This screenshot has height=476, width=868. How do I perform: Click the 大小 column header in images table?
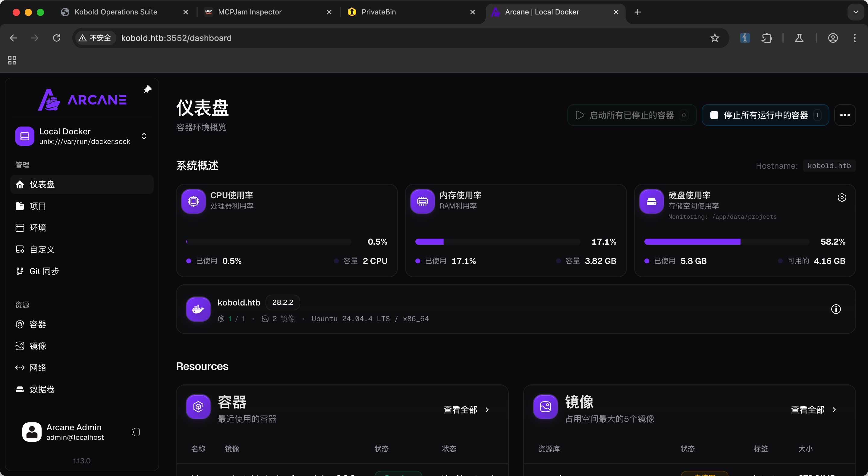click(x=805, y=449)
